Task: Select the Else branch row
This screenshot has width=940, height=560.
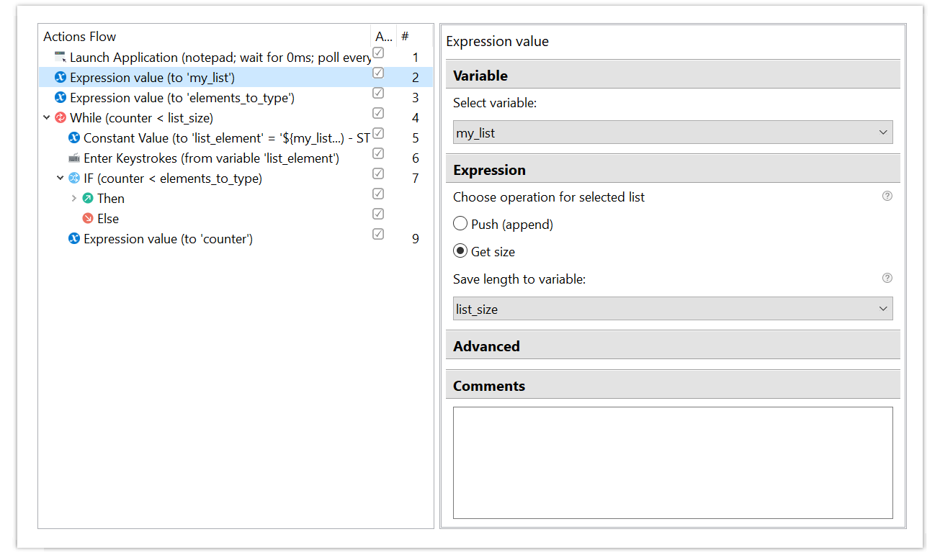Action: coord(236,218)
